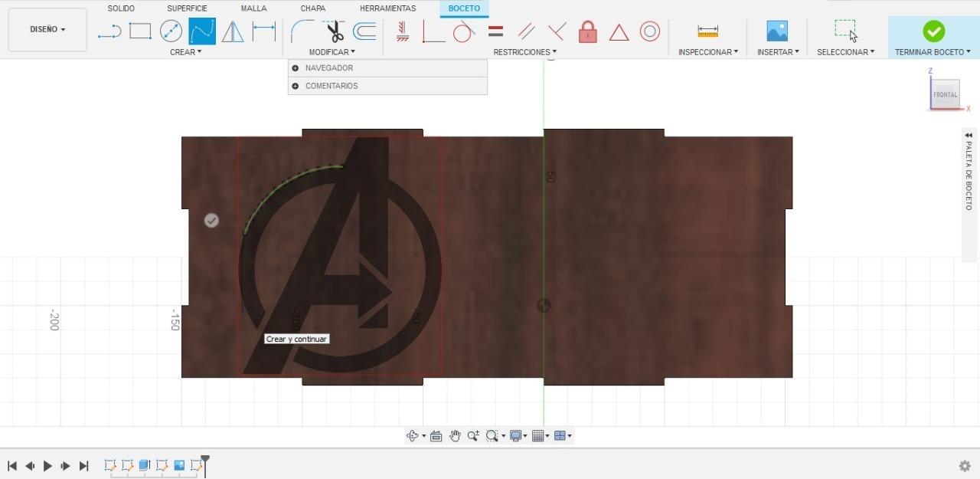
Task: Click the active Spline tool icon
Action: [x=202, y=31]
